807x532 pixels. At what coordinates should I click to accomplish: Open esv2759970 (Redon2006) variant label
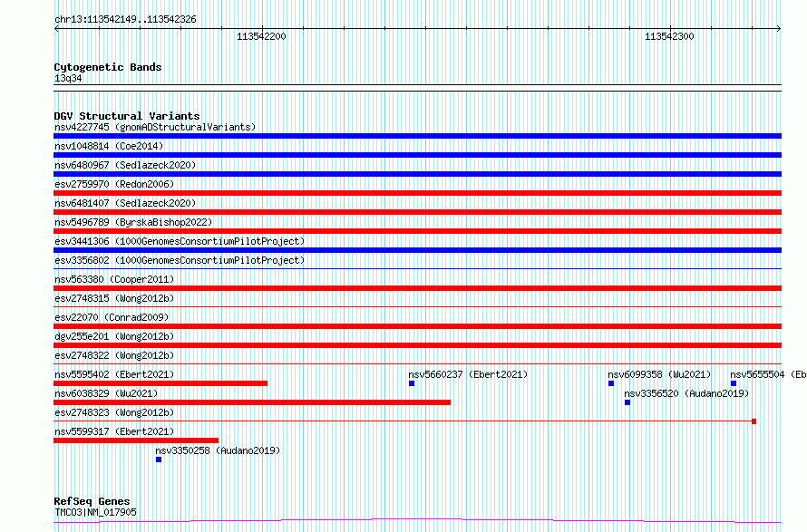coord(114,184)
